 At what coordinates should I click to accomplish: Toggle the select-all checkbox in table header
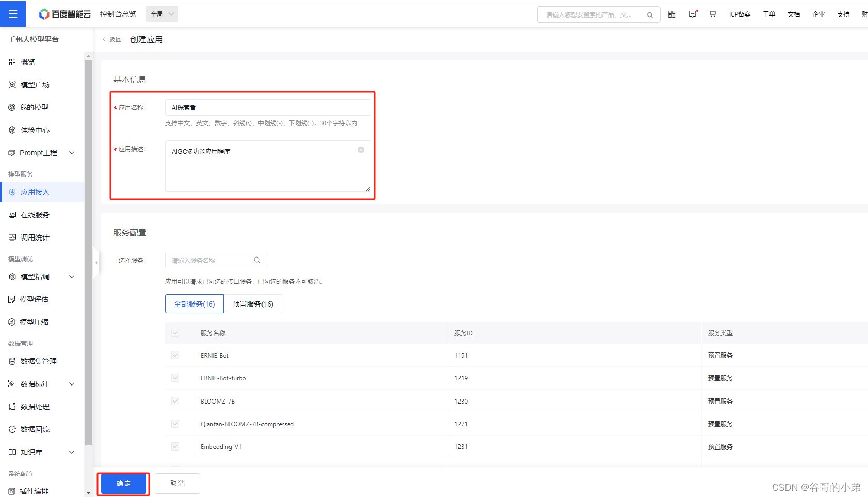(175, 333)
